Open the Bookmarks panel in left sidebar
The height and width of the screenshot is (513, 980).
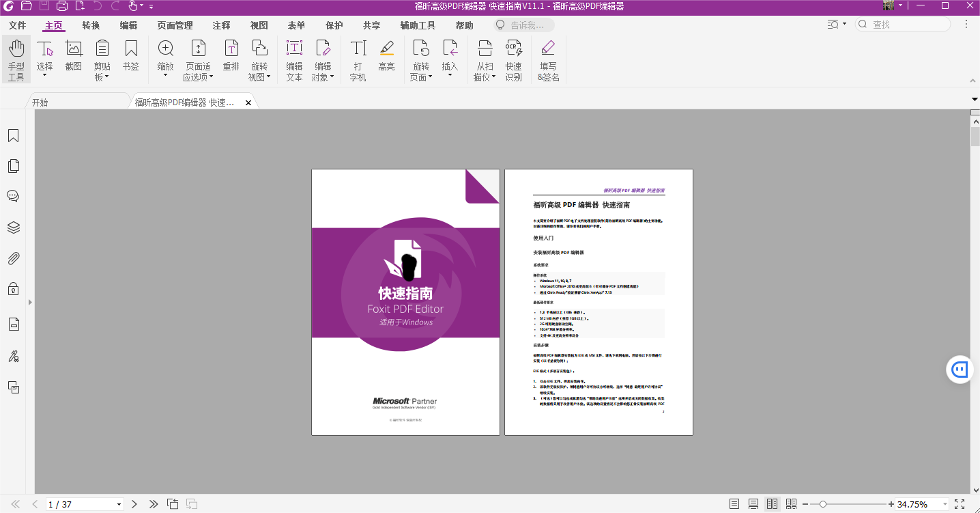coord(13,136)
